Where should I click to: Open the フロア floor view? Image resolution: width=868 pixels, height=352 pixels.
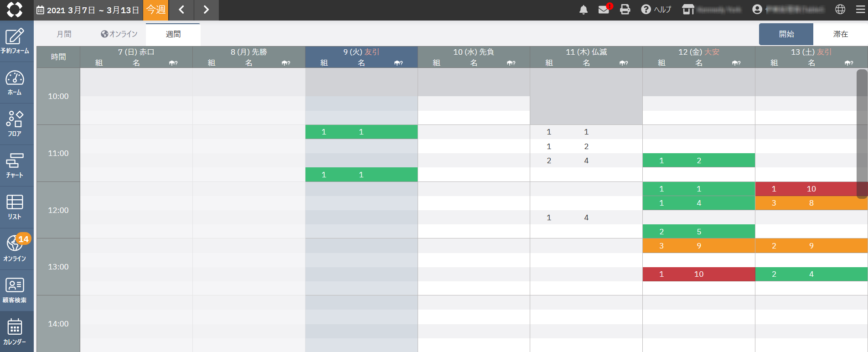click(15, 124)
